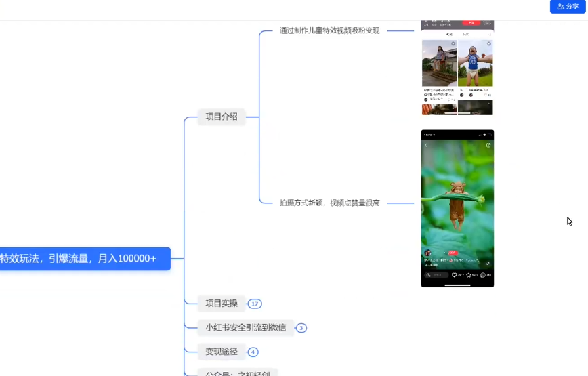Select the 公众号 node at the bottom
Viewport: 588px width, 376px height.
(237, 372)
